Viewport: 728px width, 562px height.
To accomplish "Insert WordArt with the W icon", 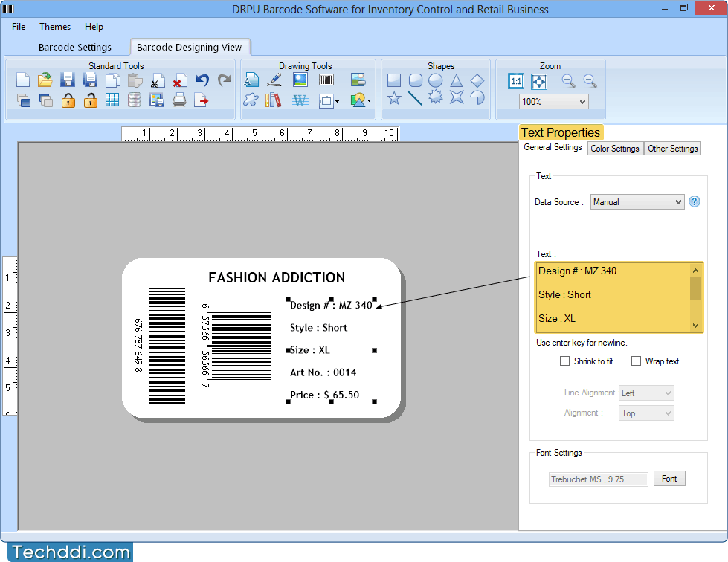I will point(300,100).
